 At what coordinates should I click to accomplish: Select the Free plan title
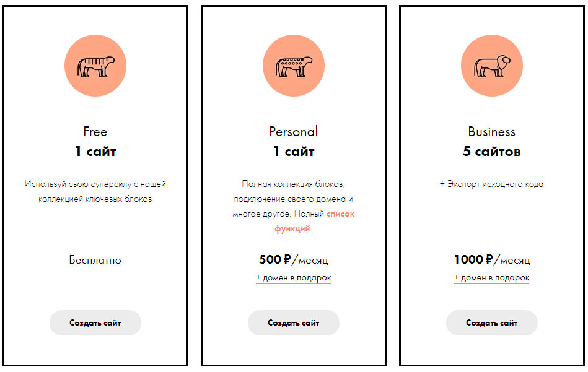(95, 132)
